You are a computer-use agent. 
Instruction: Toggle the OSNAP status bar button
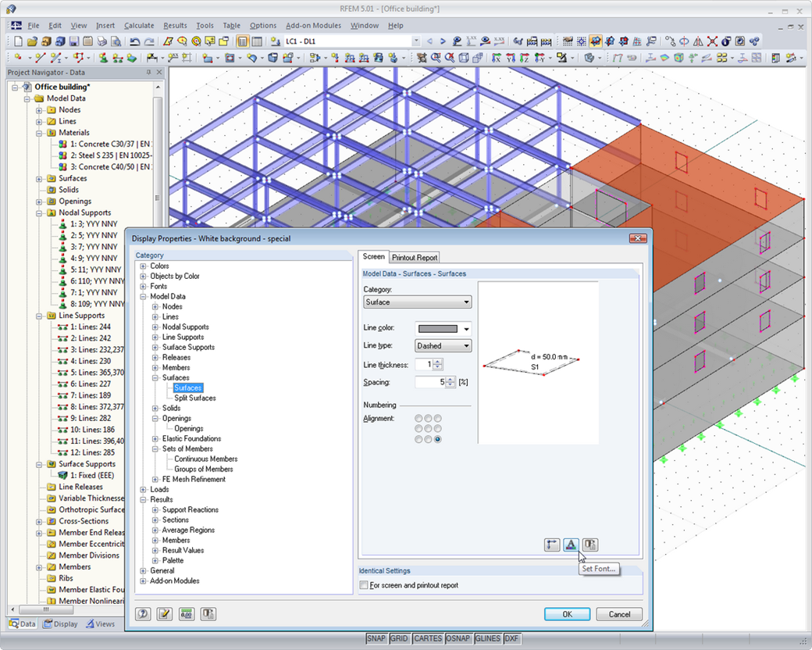458,638
